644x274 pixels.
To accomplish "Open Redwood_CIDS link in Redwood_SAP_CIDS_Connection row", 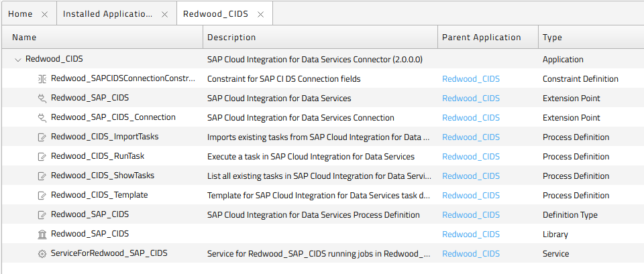I will pyautogui.click(x=471, y=118).
